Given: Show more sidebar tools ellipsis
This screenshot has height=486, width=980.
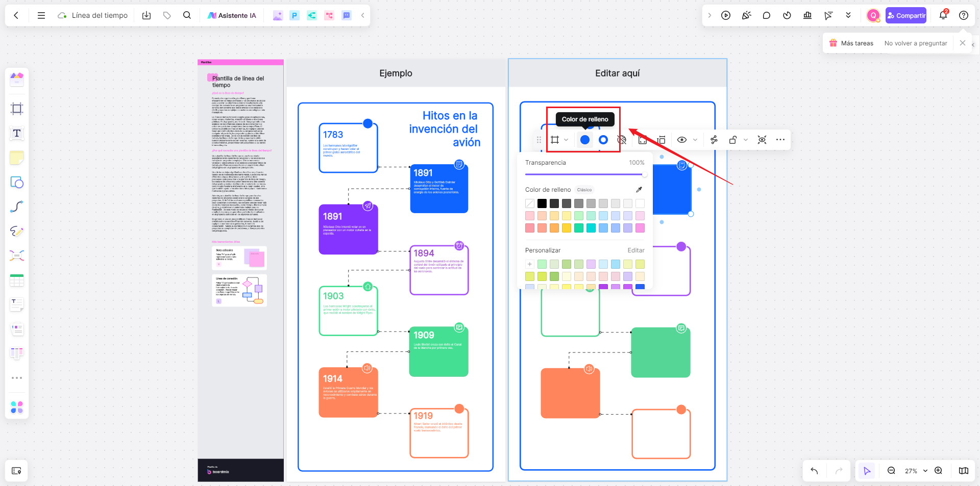Looking at the screenshot, I should tap(17, 378).
